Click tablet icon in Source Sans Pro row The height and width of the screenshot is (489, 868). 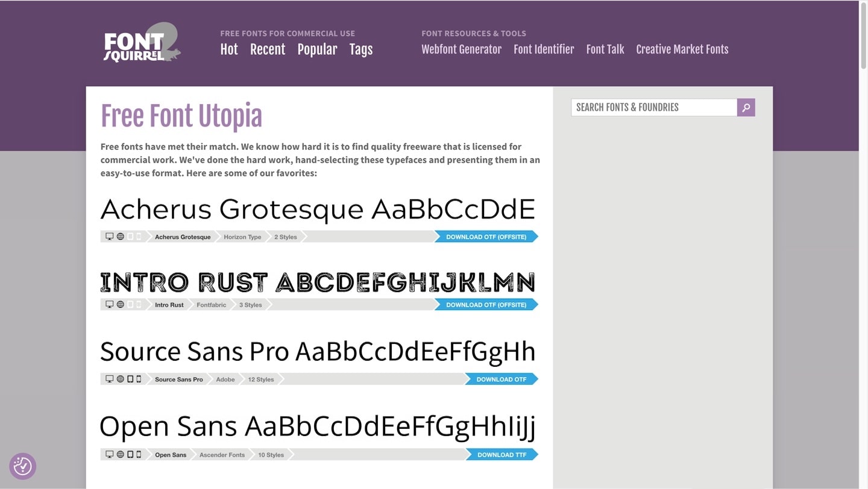130,379
